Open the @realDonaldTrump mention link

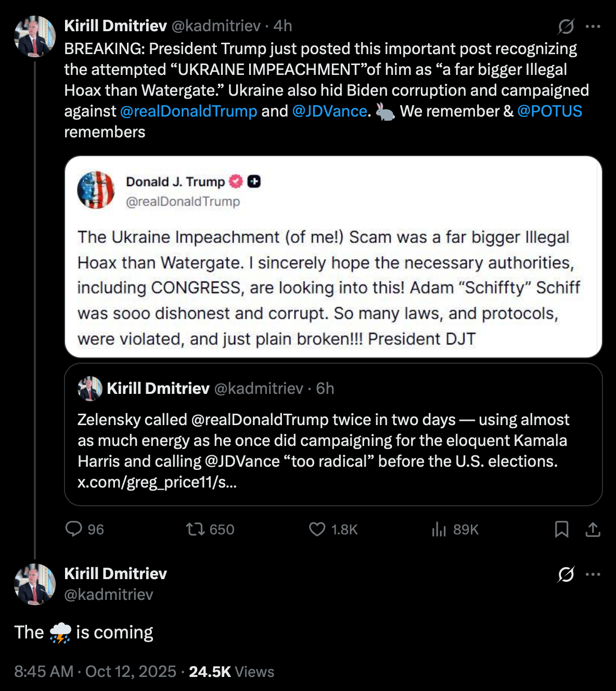tap(188, 111)
